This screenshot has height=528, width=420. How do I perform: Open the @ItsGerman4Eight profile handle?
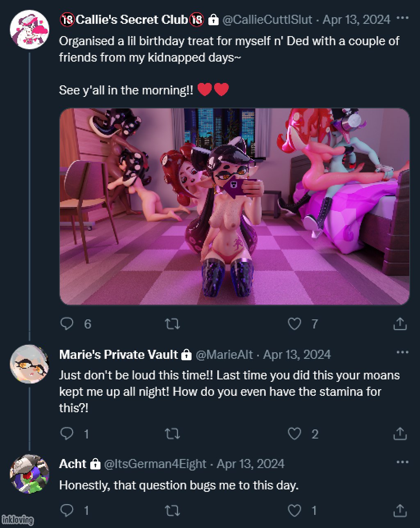pos(155,464)
